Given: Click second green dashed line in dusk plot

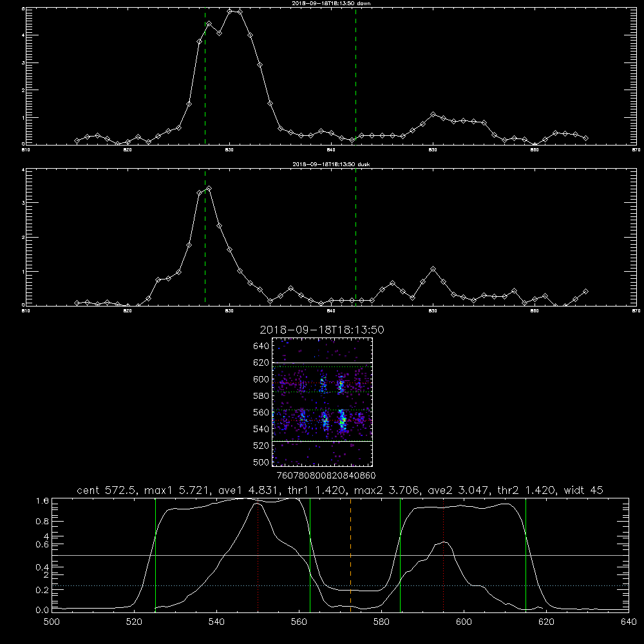Looking at the screenshot, I should (355, 237).
